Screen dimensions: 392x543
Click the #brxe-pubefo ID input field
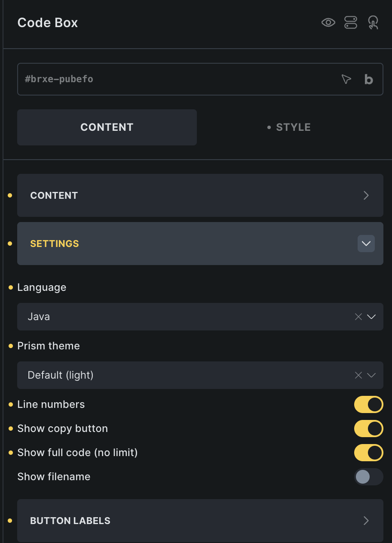pos(172,79)
